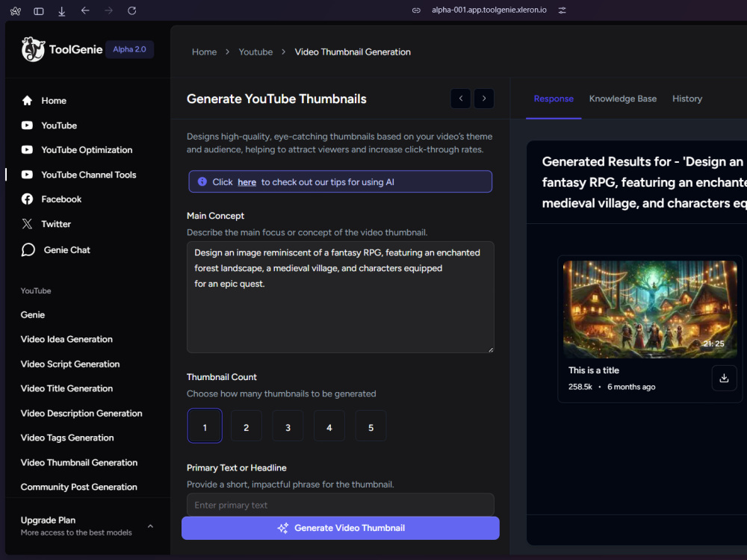Click the YouTube play icon in sidebar
Screen dimensions: 747x560
click(x=27, y=125)
